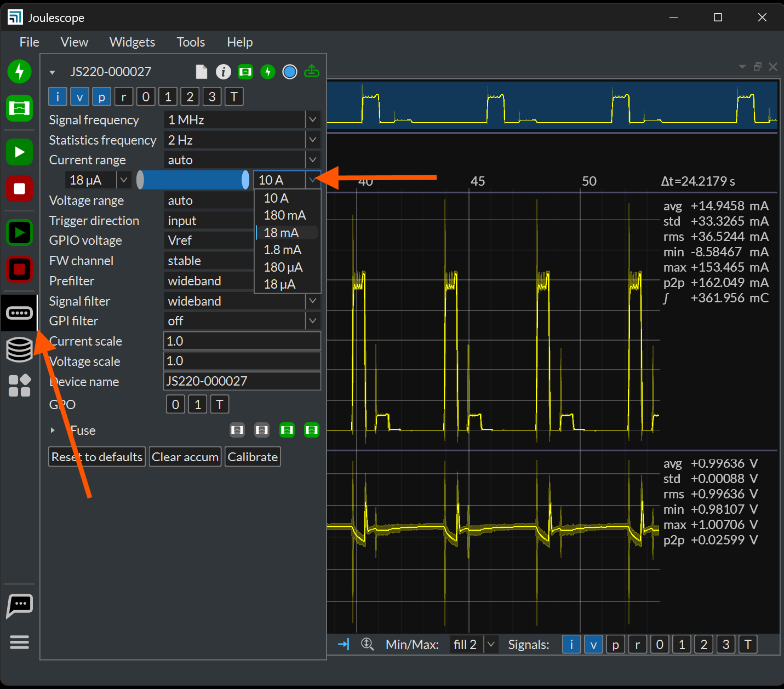Click the first green fuse icon
The height and width of the screenshot is (689, 784).
point(287,430)
